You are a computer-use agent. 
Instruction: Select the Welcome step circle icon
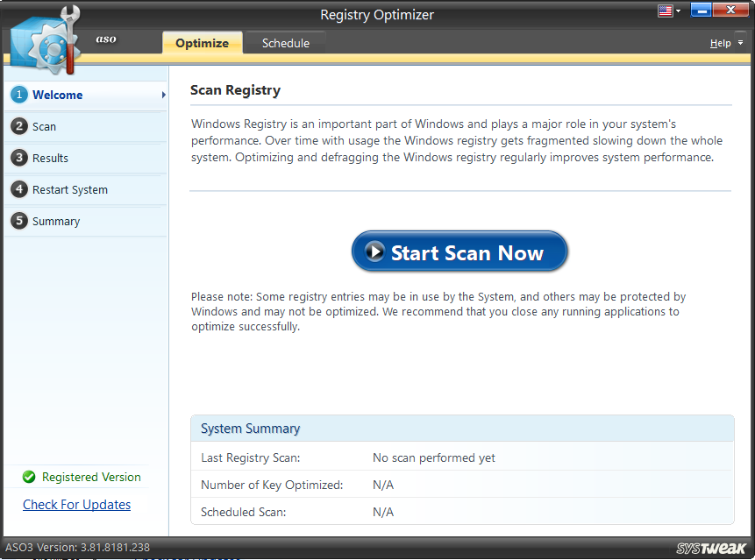pyautogui.click(x=19, y=95)
